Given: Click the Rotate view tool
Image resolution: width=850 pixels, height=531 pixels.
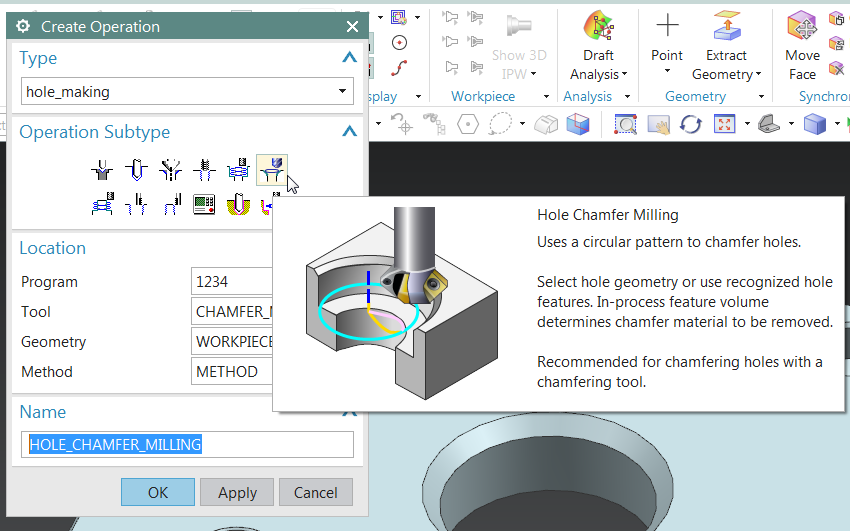Looking at the screenshot, I should [x=691, y=124].
